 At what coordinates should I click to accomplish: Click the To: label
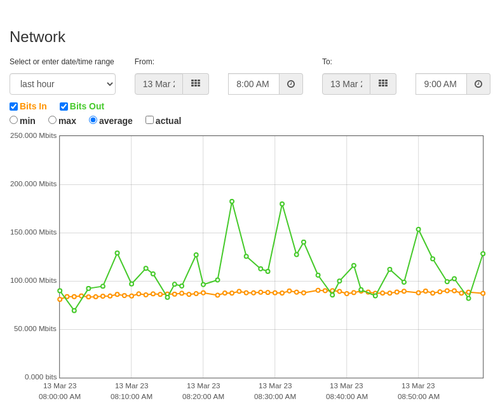(x=327, y=62)
